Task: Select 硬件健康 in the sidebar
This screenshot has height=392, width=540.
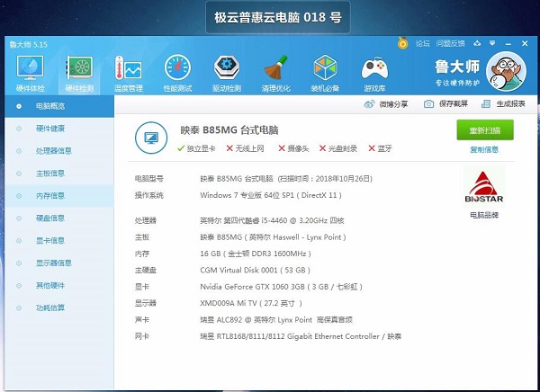Action: (x=59, y=129)
